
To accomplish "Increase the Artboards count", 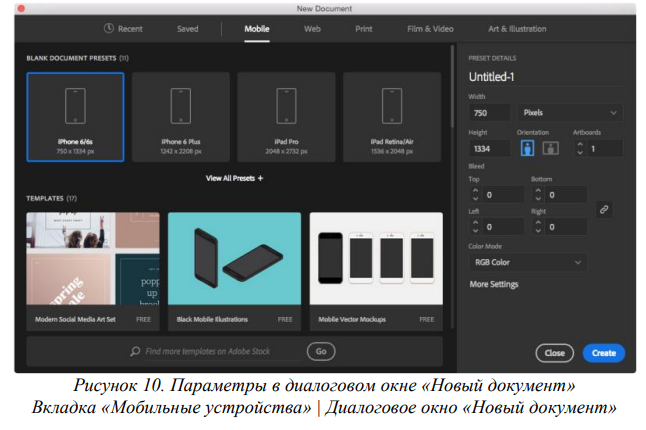I will (x=580, y=145).
